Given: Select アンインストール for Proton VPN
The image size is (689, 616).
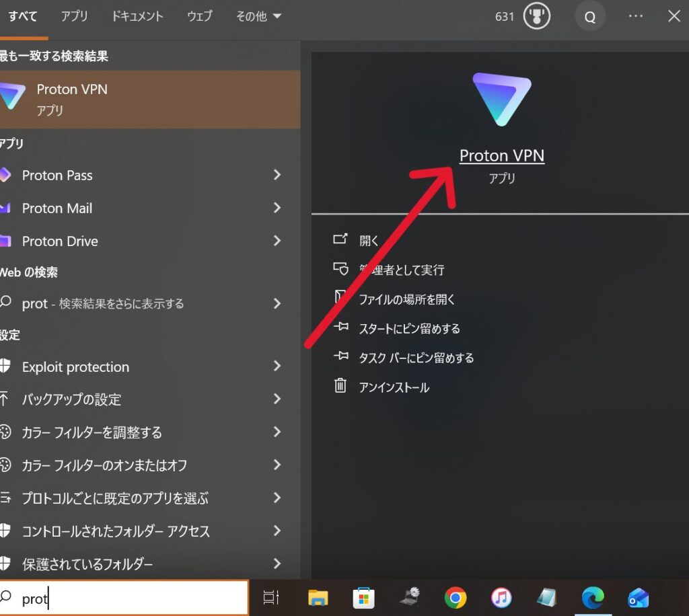Looking at the screenshot, I should click(394, 387).
